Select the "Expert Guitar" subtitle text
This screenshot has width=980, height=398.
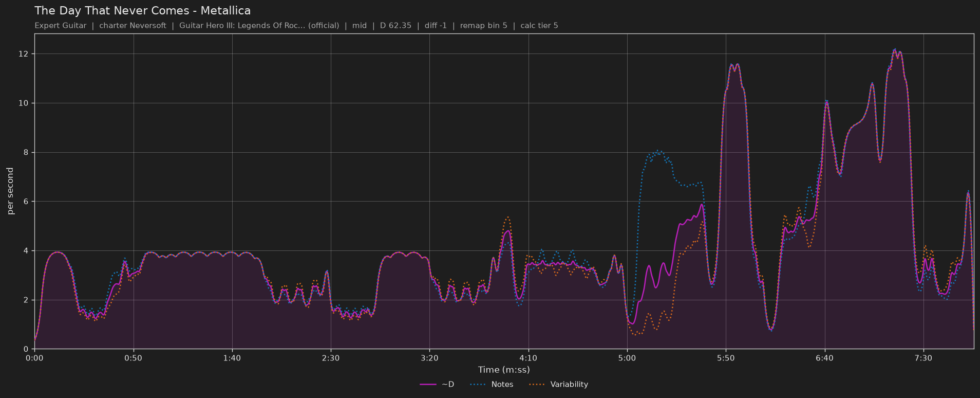coord(61,26)
